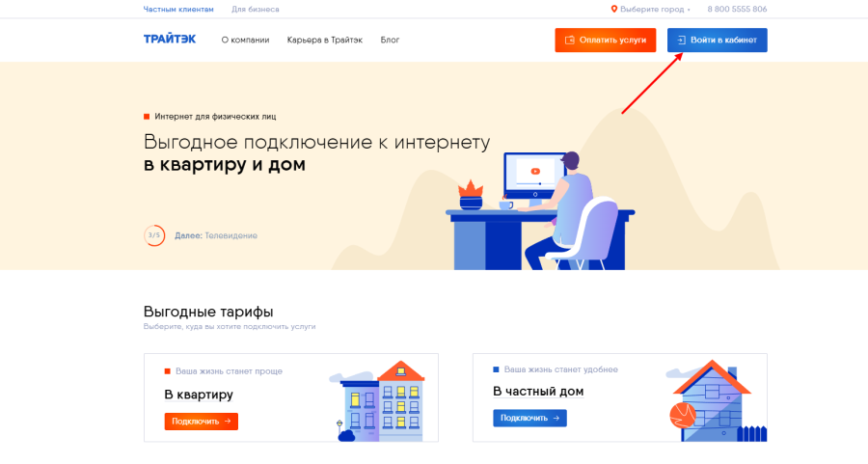The height and width of the screenshot is (464, 868).
Task: Open the Выберите город dropdown
Action: (652, 10)
